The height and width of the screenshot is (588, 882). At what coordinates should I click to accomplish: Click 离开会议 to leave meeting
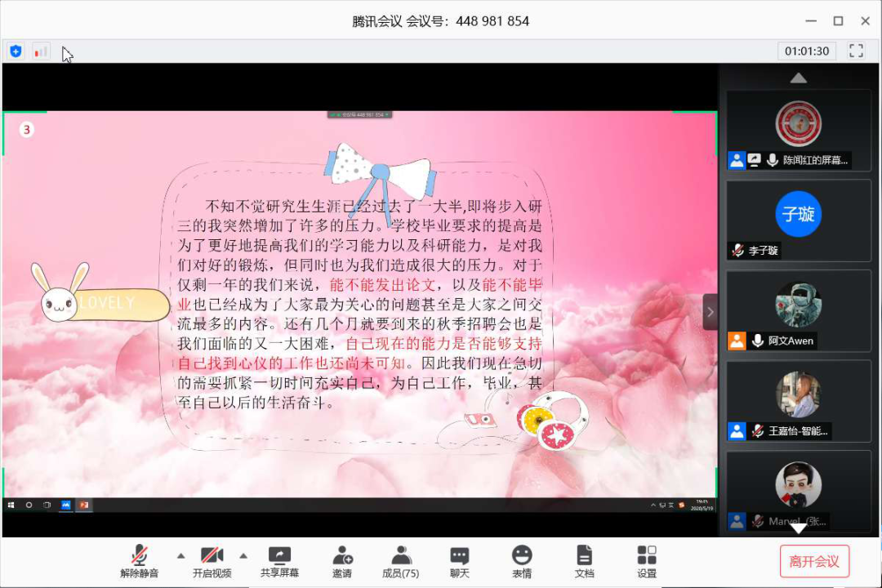click(x=814, y=561)
